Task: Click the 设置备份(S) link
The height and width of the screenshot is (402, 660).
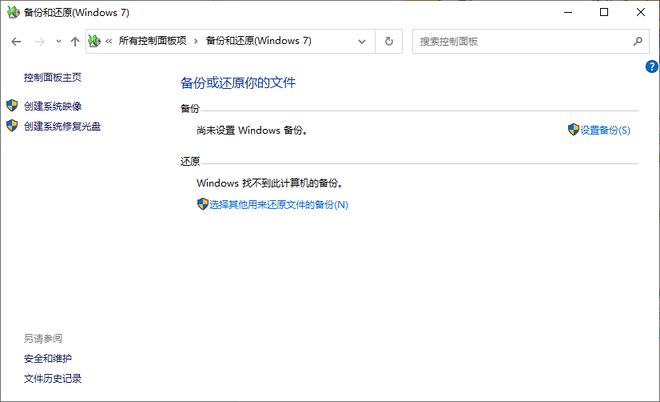Action: (x=605, y=130)
